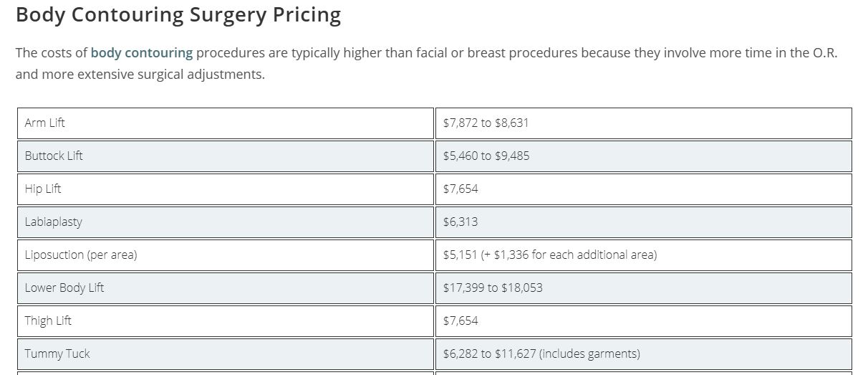Select the Liposuction (per area) cell
This screenshot has height=375, width=868.
[226, 255]
